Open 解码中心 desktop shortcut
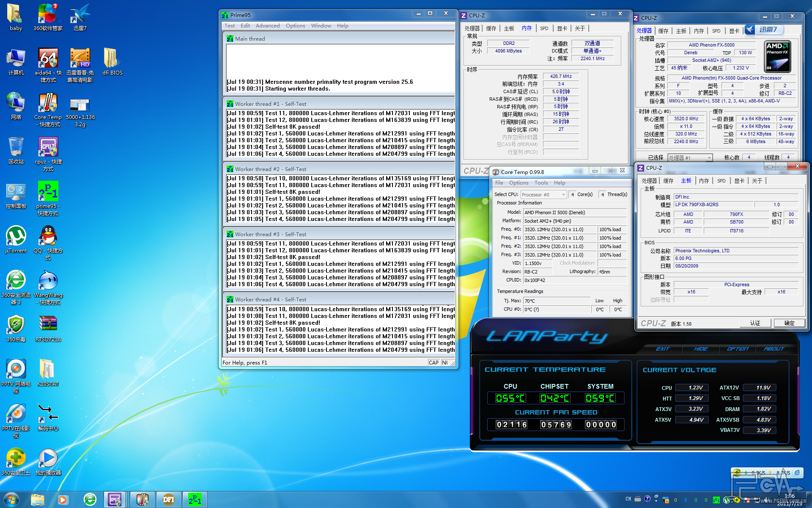The width and height of the screenshot is (812, 508). (x=48, y=417)
